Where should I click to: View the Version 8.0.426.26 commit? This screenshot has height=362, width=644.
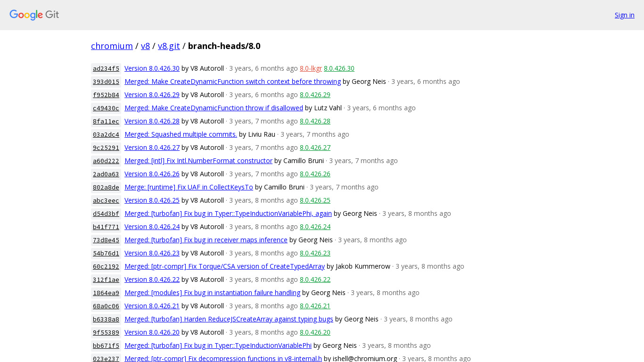[152, 174]
